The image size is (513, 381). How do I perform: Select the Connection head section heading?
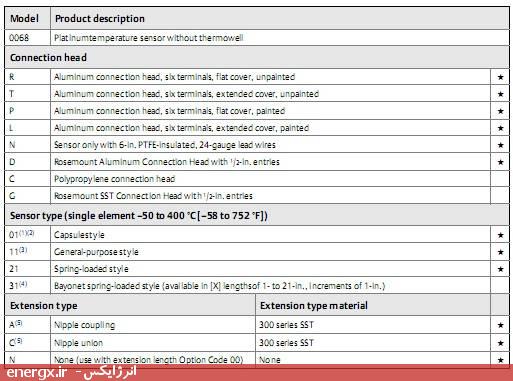pos(48,57)
